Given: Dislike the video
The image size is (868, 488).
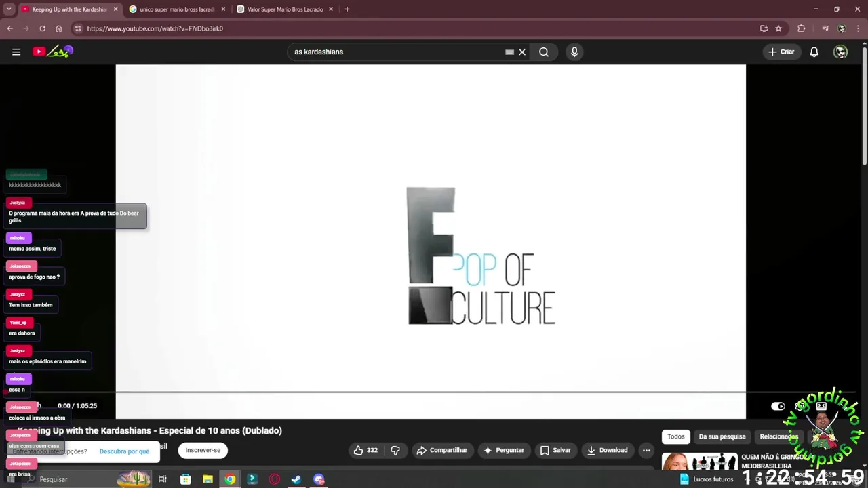Looking at the screenshot, I should click(x=395, y=450).
